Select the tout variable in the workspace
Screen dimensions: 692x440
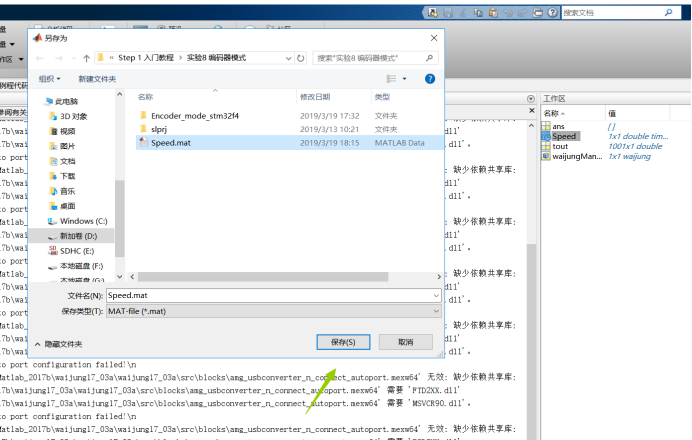tap(560, 146)
